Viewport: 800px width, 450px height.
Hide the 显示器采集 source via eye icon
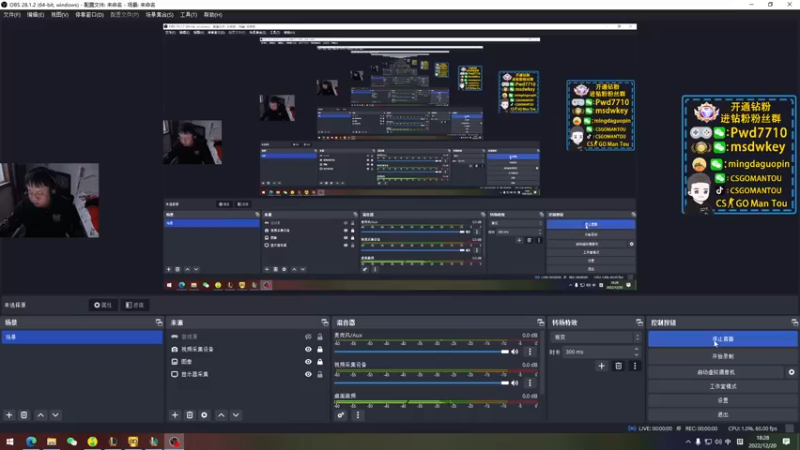coord(308,374)
